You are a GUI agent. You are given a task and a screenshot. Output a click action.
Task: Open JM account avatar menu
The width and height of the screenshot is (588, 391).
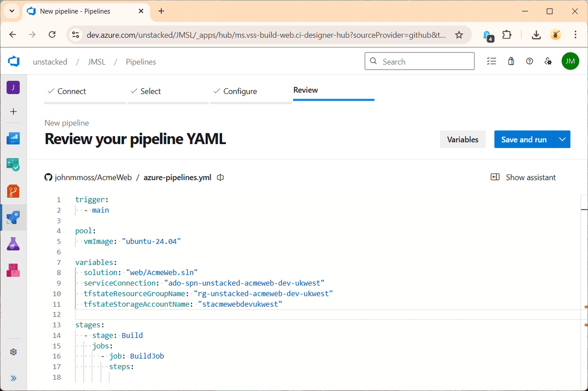[570, 61]
